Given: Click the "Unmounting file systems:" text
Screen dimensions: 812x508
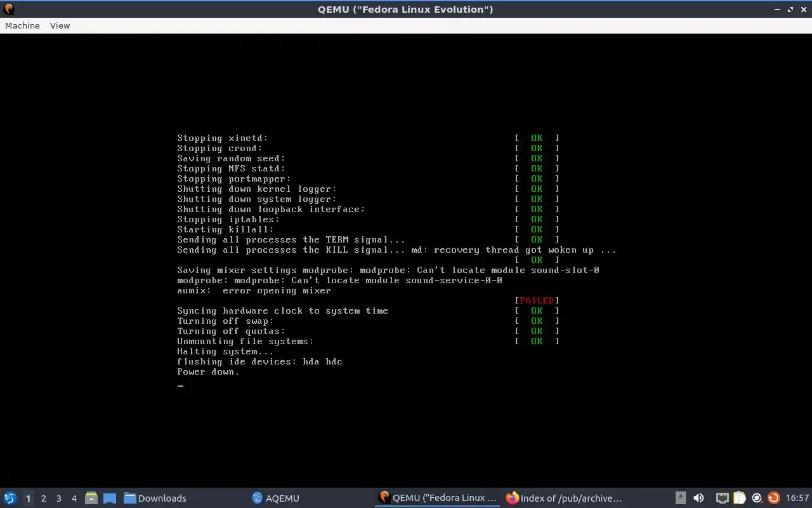Looking at the screenshot, I should tap(246, 341).
